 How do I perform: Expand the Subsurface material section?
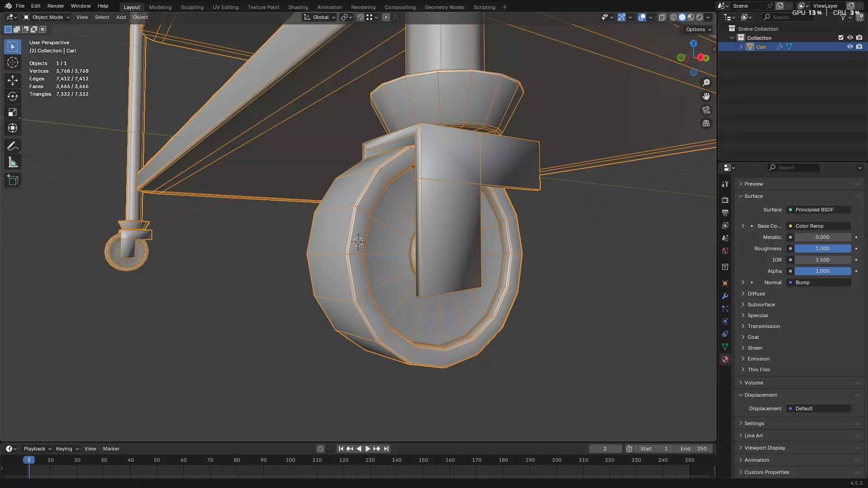coord(761,305)
